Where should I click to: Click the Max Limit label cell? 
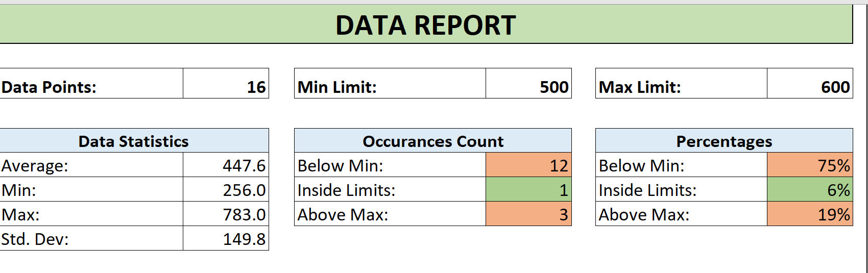681,84
